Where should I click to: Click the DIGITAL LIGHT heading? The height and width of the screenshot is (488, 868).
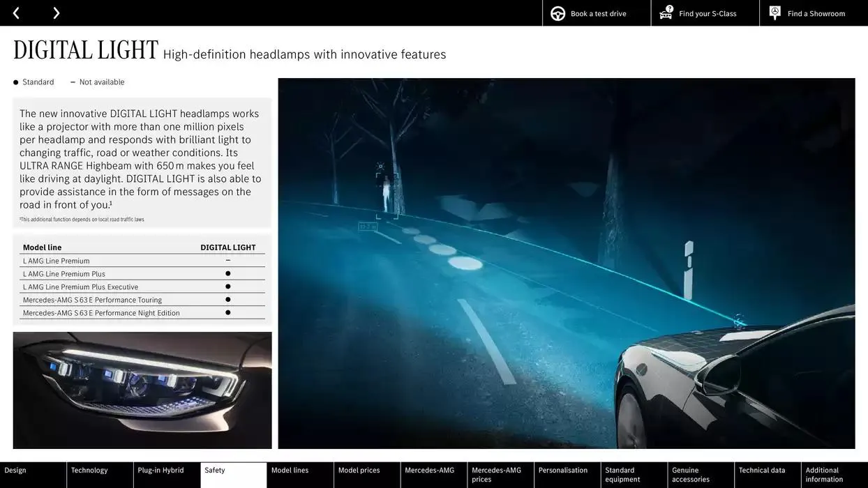pyautogui.click(x=86, y=50)
